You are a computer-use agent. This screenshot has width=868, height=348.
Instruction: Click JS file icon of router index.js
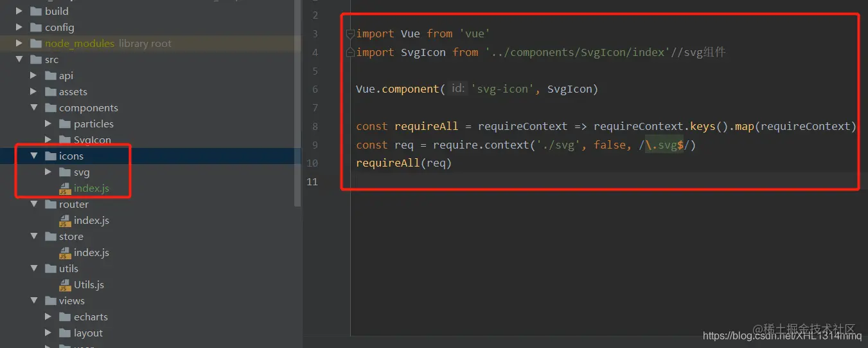(x=64, y=221)
